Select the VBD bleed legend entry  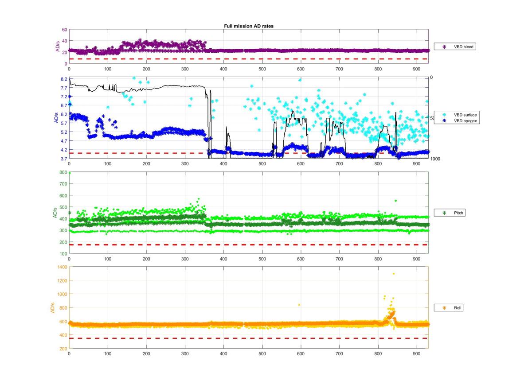click(455, 47)
